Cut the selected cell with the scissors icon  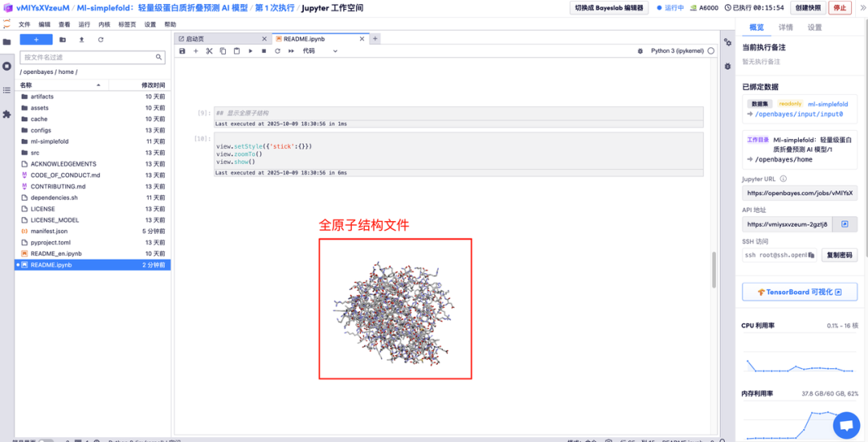click(209, 51)
